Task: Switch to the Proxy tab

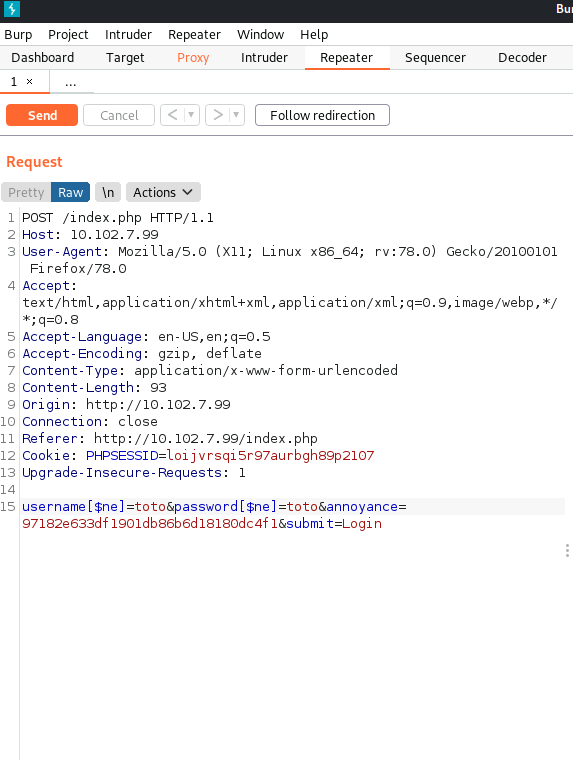Action: [193, 58]
